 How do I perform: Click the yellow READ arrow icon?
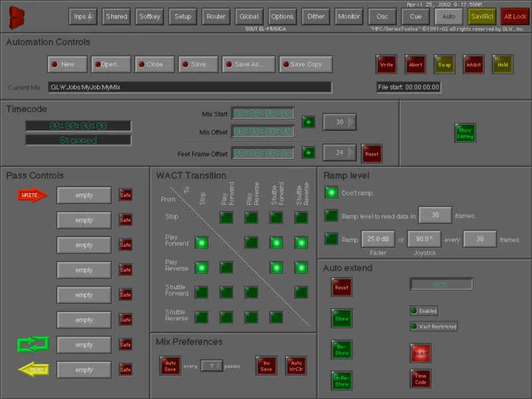(x=33, y=370)
